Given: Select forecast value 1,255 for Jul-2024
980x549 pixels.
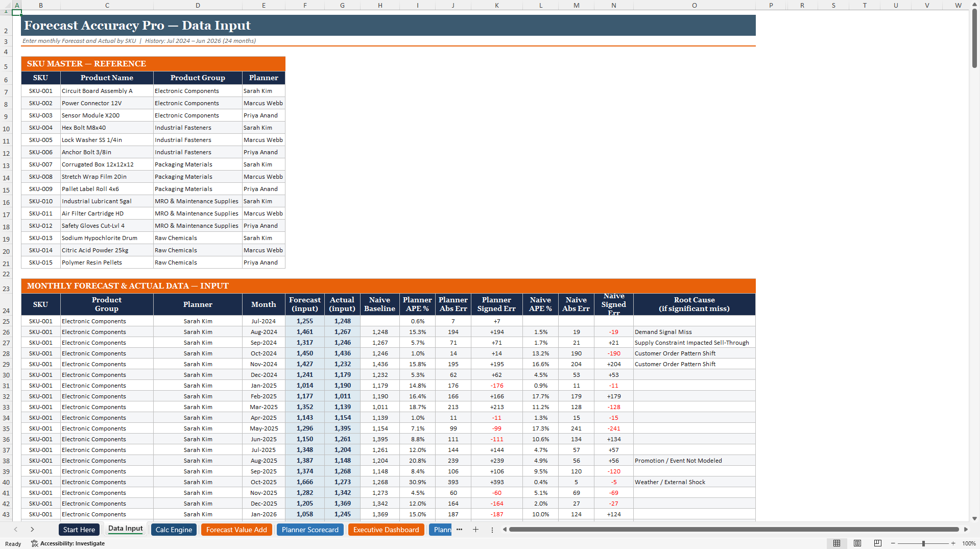Looking at the screenshot, I should pyautogui.click(x=305, y=321).
